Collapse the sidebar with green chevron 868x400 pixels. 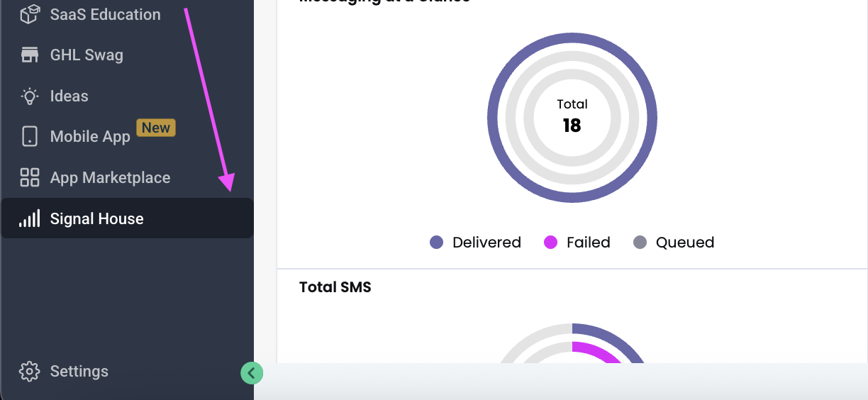(252, 372)
